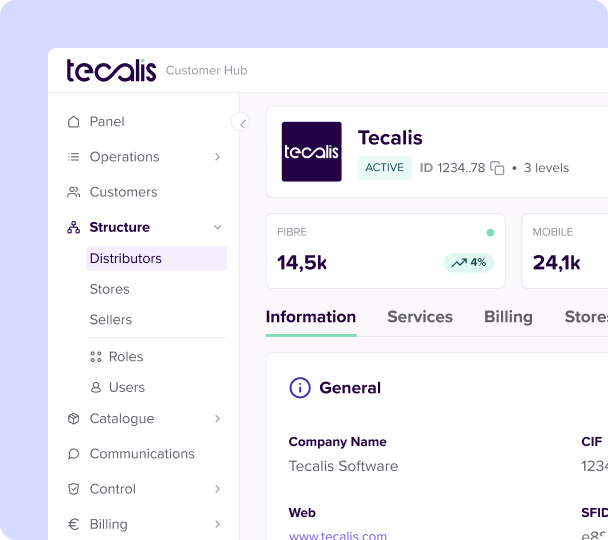608x540 pixels.
Task: Click the General section heading
Action: 350,388
